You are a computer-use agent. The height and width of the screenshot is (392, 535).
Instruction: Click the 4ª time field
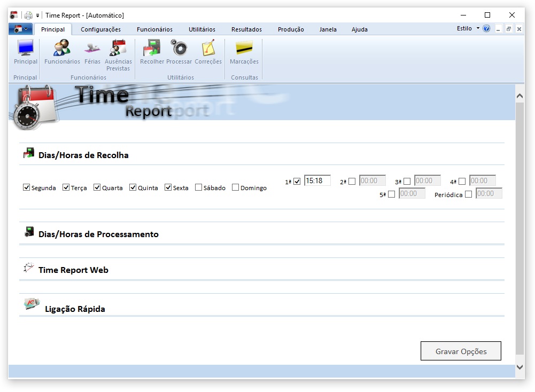point(483,181)
